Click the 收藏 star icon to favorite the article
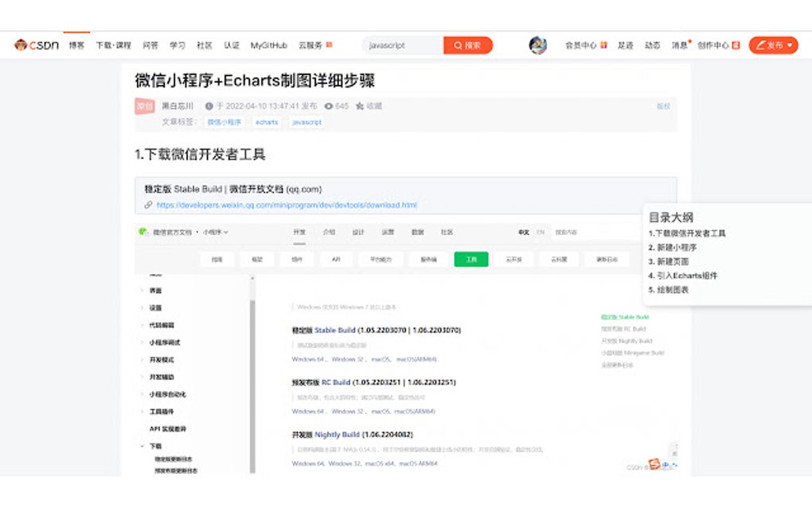812x508 pixels. point(361,106)
